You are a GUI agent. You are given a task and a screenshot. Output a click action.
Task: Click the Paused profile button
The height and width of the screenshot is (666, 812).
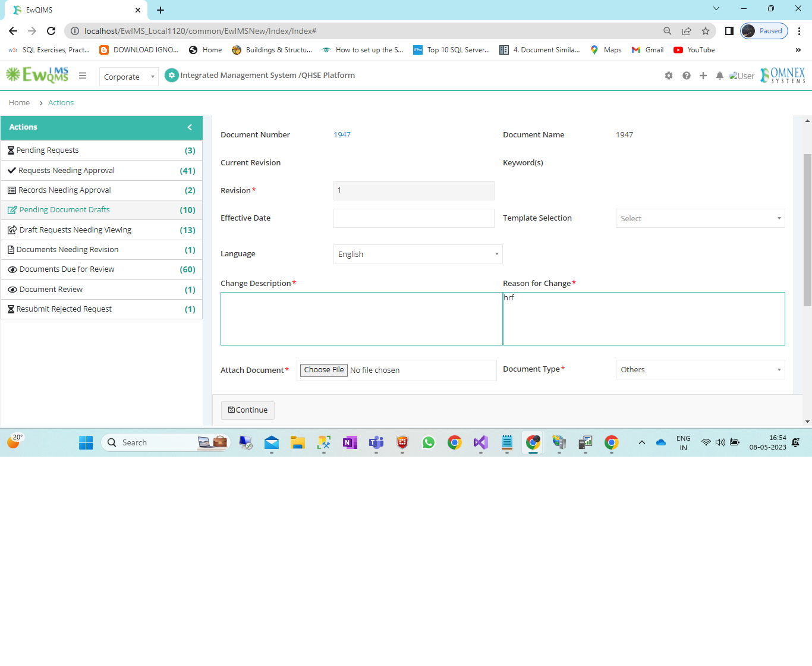coord(764,31)
